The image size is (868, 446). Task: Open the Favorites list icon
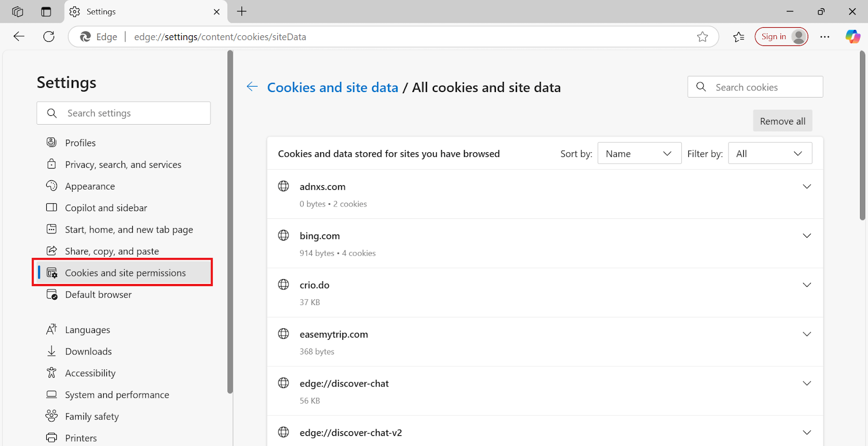pyautogui.click(x=738, y=37)
